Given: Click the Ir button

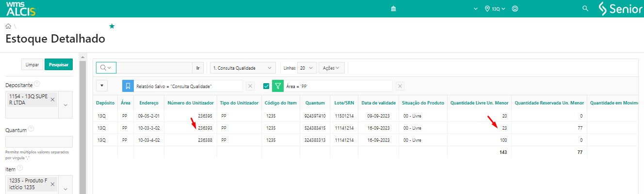Looking at the screenshot, I should tap(198, 68).
